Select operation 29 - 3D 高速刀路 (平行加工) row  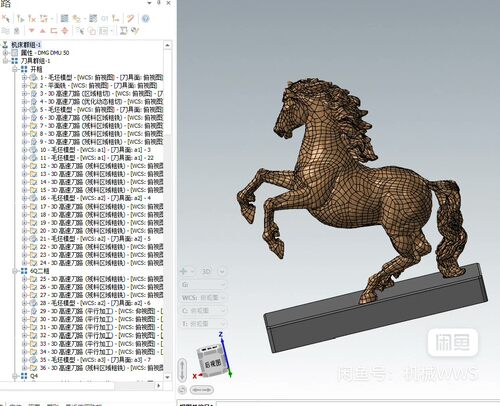tap(101, 311)
